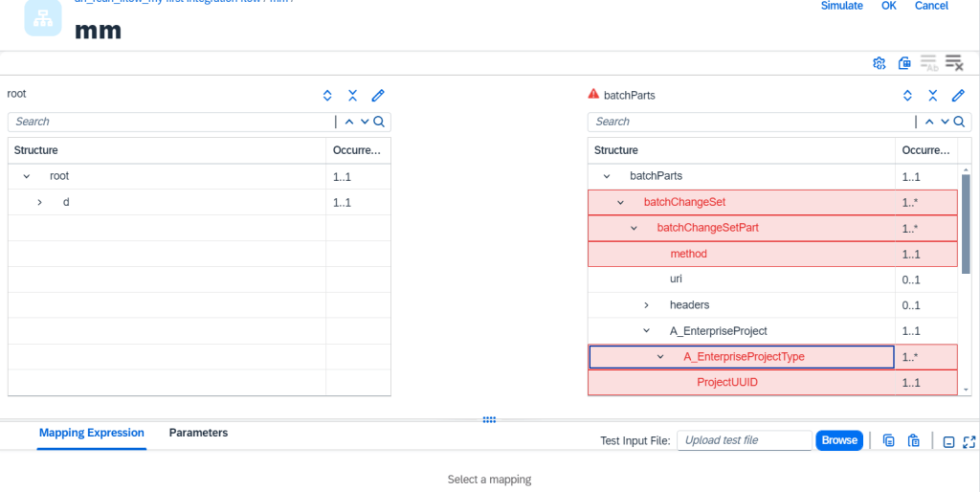Click the delete all mappings icon
This screenshot has height=492, width=980.
(953, 63)
